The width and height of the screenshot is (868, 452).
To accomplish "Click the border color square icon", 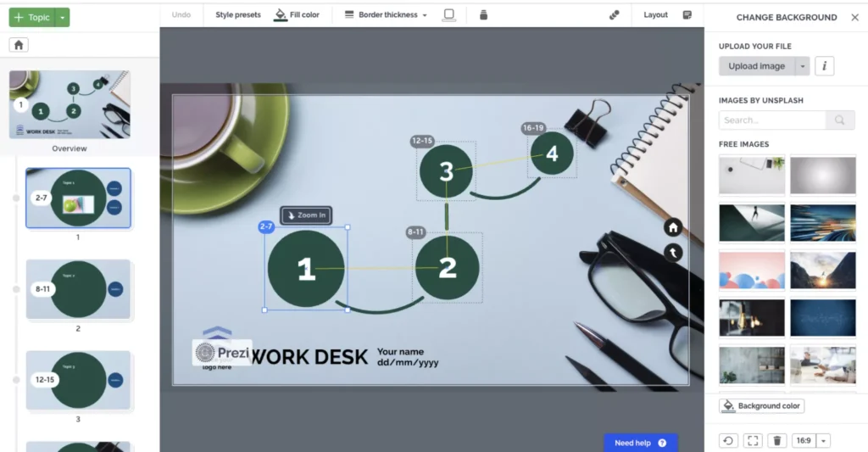I will (449, 15).
